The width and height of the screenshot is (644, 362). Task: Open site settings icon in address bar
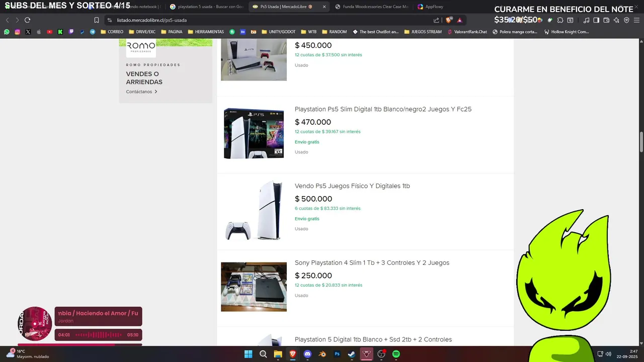pyautogui.click(x=110, y=20)
